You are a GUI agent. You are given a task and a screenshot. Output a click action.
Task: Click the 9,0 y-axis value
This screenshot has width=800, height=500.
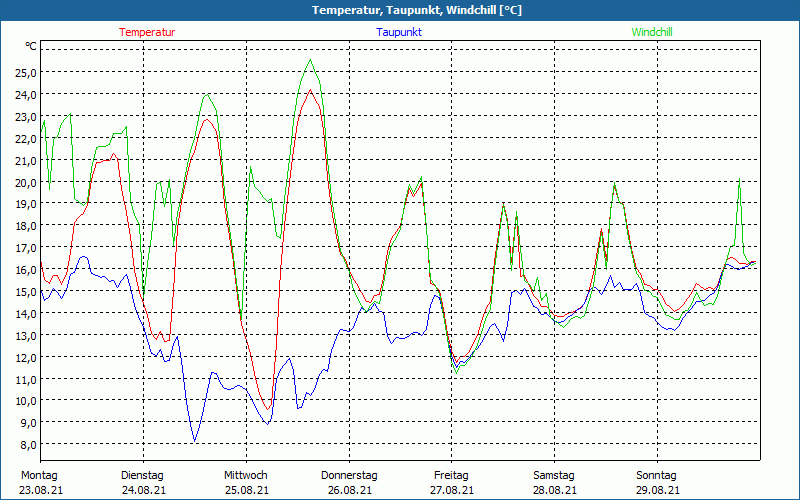pos(28,422)
